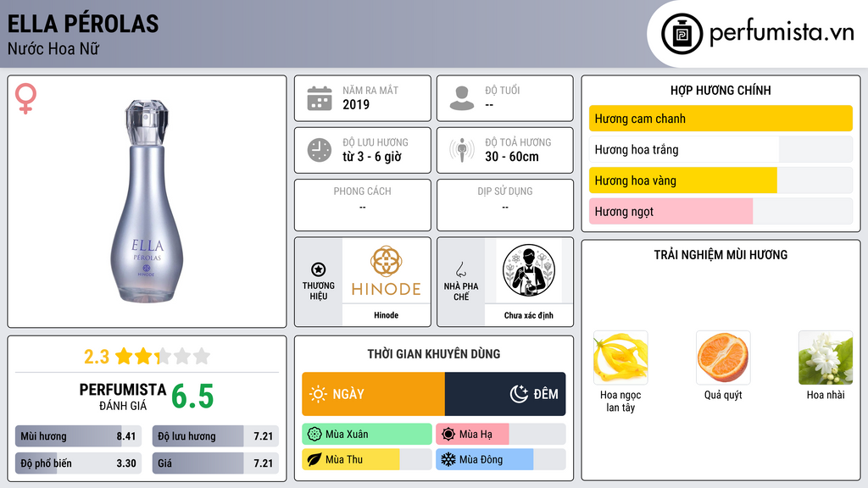
Task: Open the Hinode brand logo
Action: click(387, 271)
